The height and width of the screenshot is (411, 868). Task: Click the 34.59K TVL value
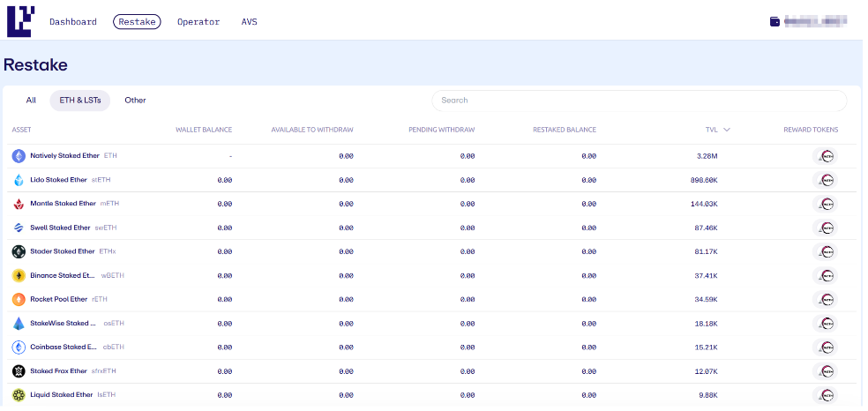[x=706, y=299]
